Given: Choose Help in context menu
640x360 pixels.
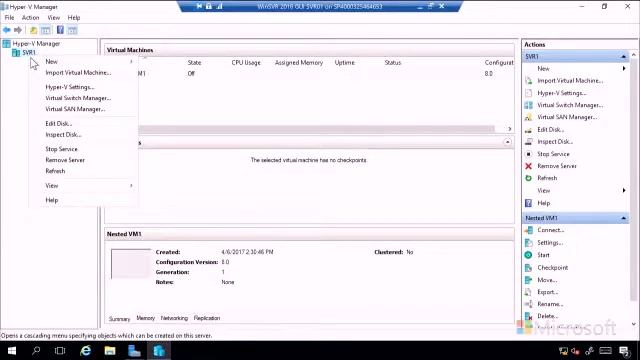Looking at the screenshot, I should (84, 200).
